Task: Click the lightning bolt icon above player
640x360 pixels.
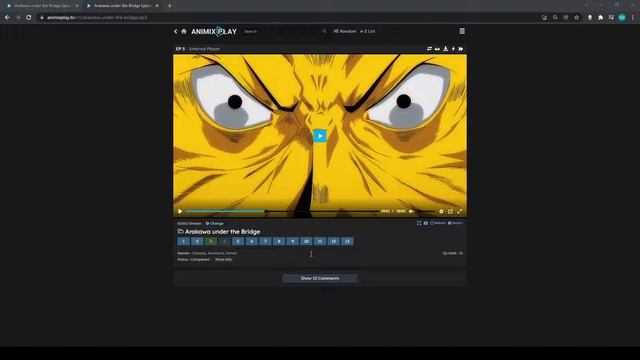Action: pyautogui.click(x=453, y=49)
